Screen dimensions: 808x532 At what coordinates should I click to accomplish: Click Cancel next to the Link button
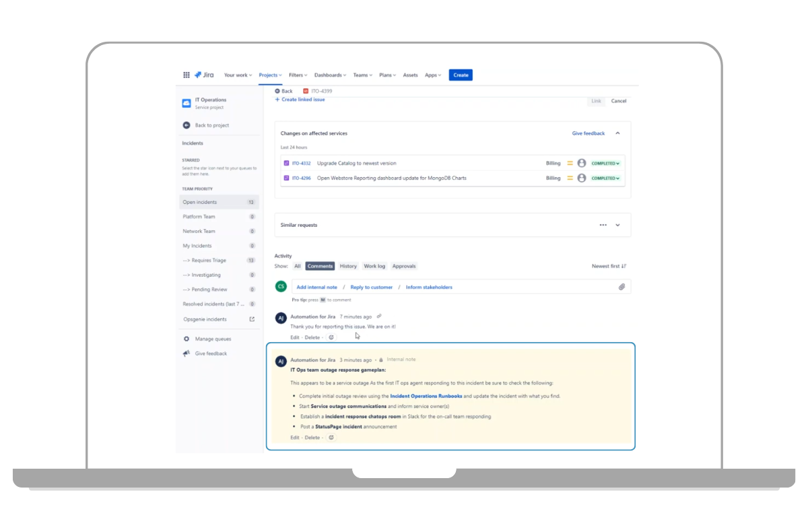(x=618, y=101)
